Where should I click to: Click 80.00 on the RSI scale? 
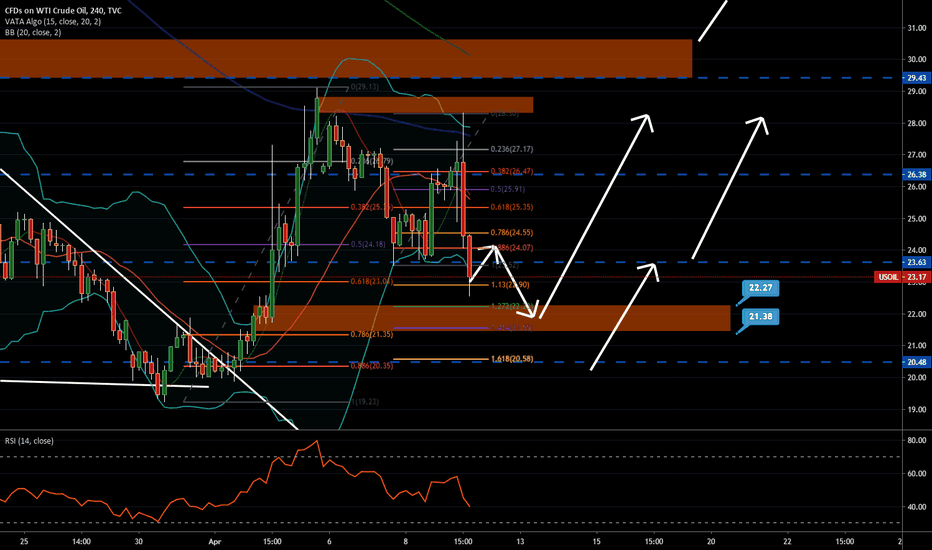click(917, 441)
